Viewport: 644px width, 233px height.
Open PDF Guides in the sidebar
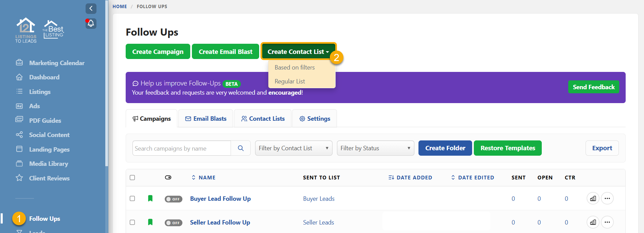[x=45, y=120]
